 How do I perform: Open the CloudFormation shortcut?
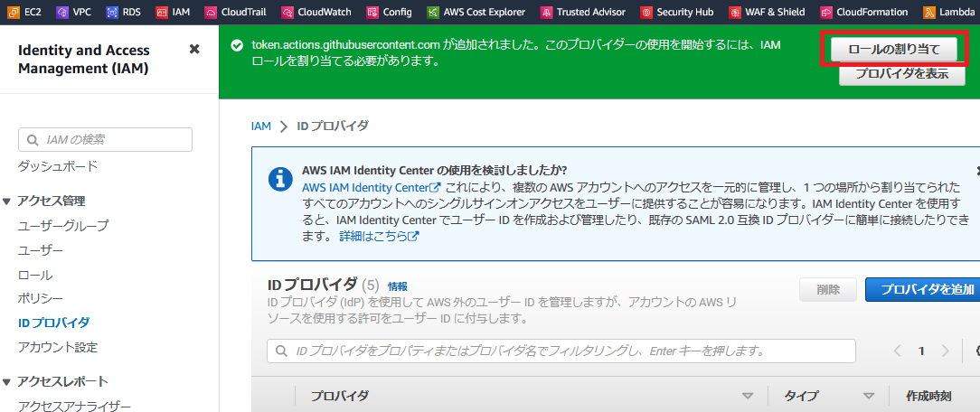[x=864, y=12]
